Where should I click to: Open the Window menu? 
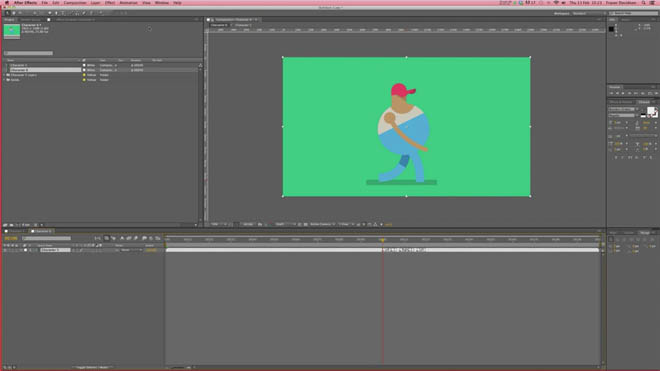pyautogui.click(x=162, y=3)
